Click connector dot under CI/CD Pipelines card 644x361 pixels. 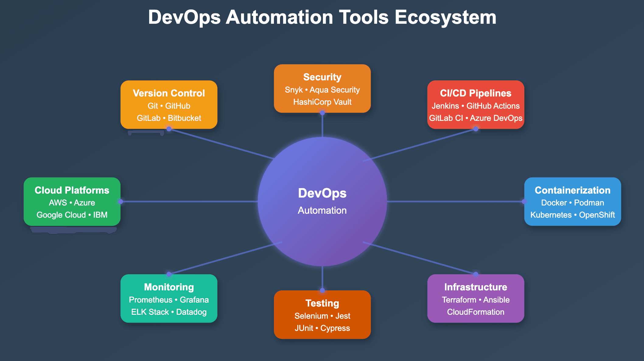[476, 129]
